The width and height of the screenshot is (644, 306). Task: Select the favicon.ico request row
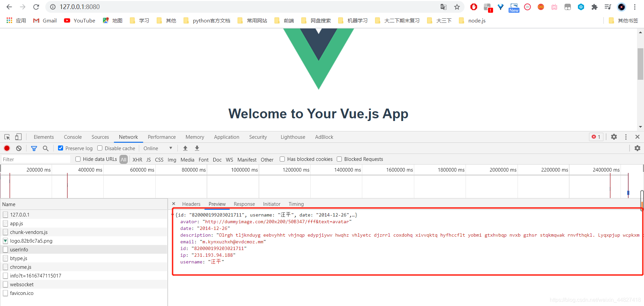point(84,293)
